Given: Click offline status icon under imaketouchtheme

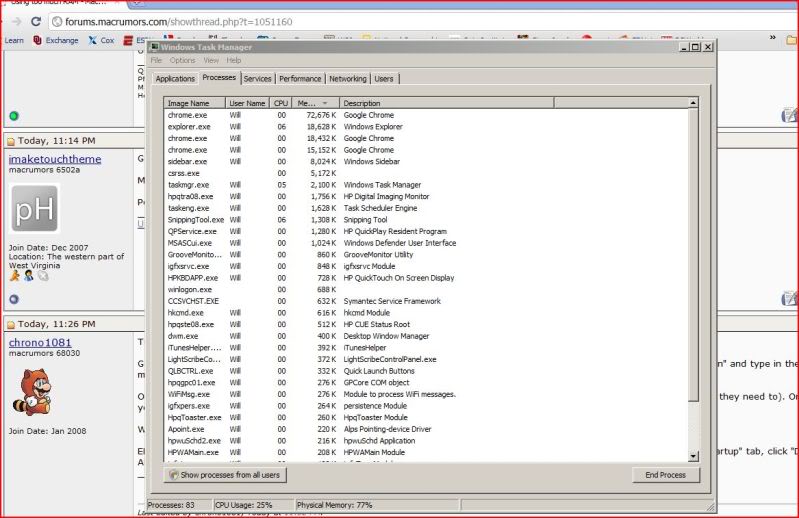Looking at the screenshot, I should 14,299.
